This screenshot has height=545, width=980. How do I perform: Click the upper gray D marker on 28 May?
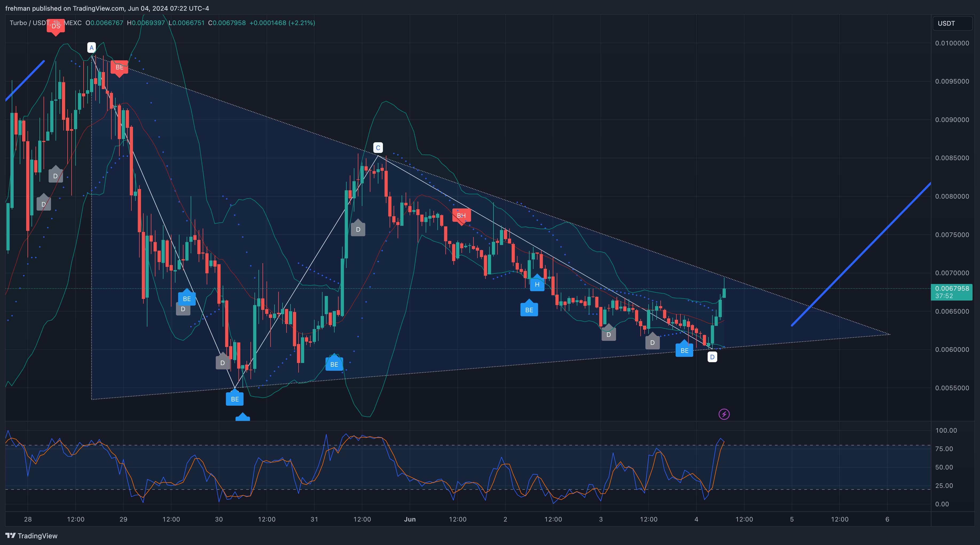pyautogui.click(x=56, y=175)
